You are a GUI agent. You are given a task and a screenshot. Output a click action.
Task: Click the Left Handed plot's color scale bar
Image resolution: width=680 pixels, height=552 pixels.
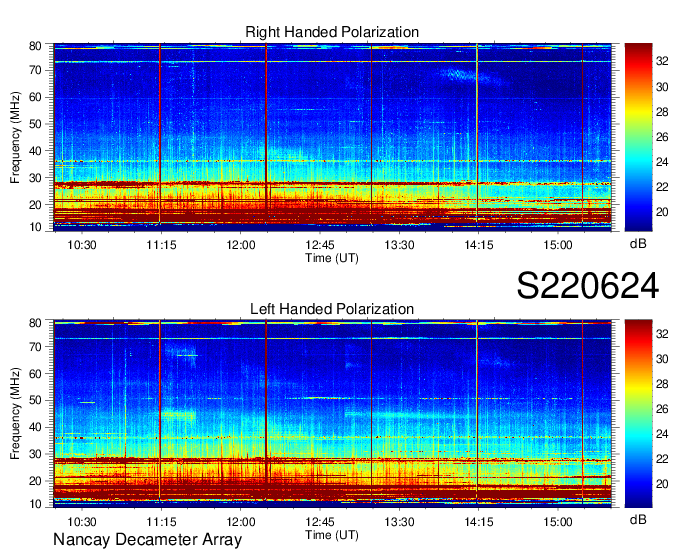pyautogui.click(x=638, y=414)
